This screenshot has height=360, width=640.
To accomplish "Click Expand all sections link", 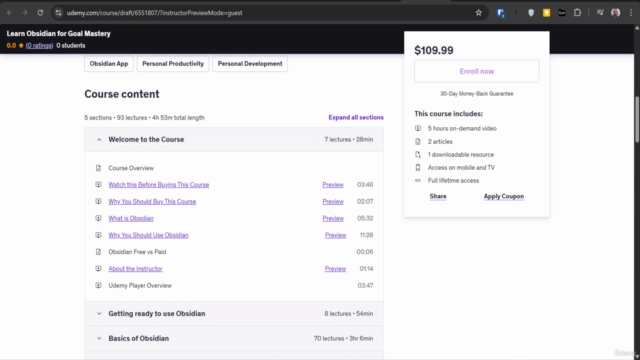I will point(356,118).
